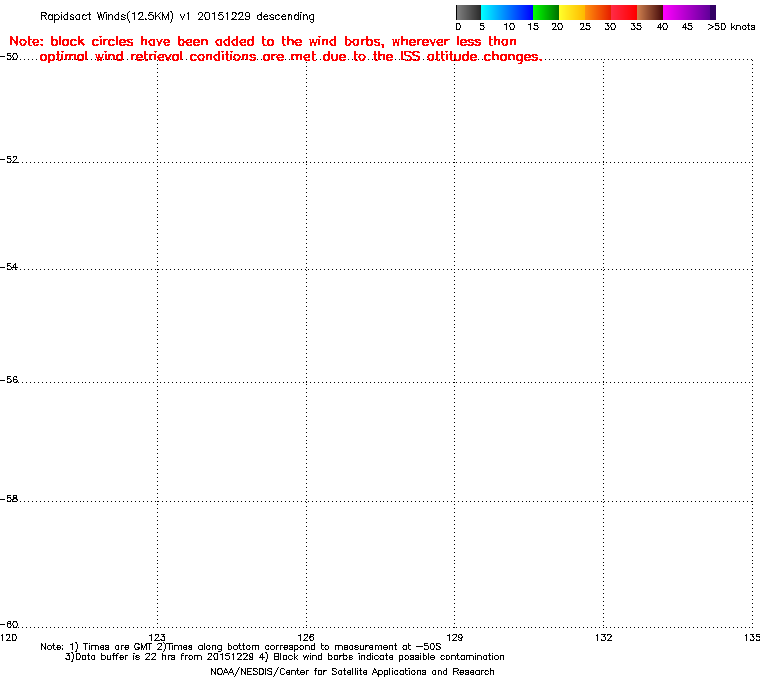Click the latitude label '-56'
760x688 pixels.
[9, 380]
